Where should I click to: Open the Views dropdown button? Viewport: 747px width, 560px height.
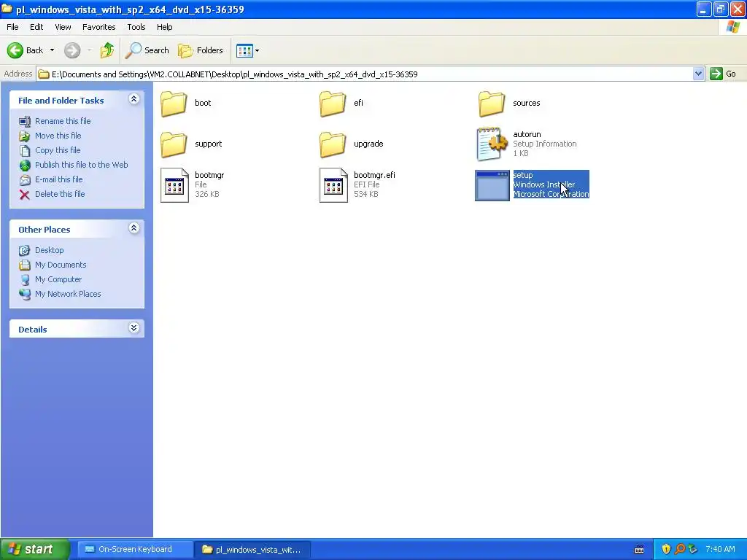tap(248, 50)
